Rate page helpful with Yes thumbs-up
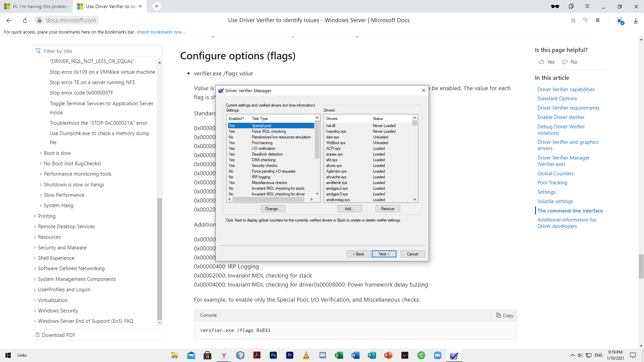Screen dimensions: 644x362 [x=547, y=62]
